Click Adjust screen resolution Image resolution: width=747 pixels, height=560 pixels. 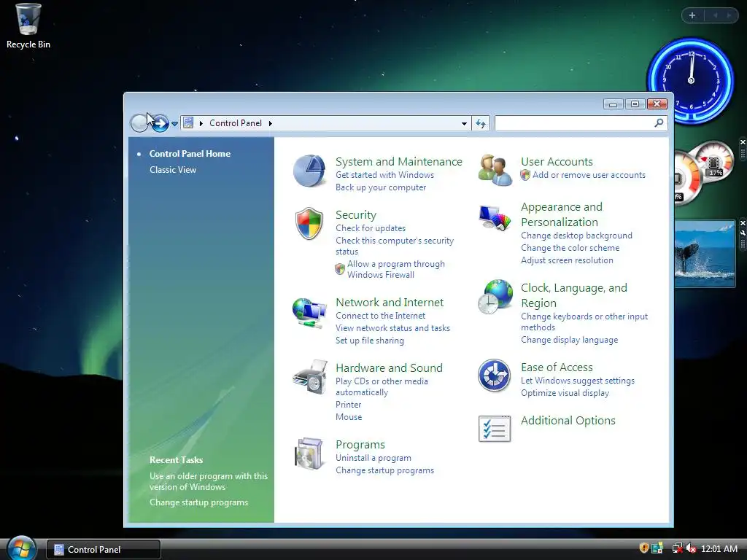567,260
